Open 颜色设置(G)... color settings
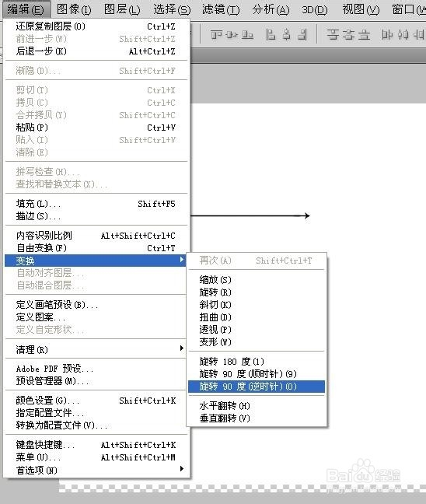 coord(96,401)
